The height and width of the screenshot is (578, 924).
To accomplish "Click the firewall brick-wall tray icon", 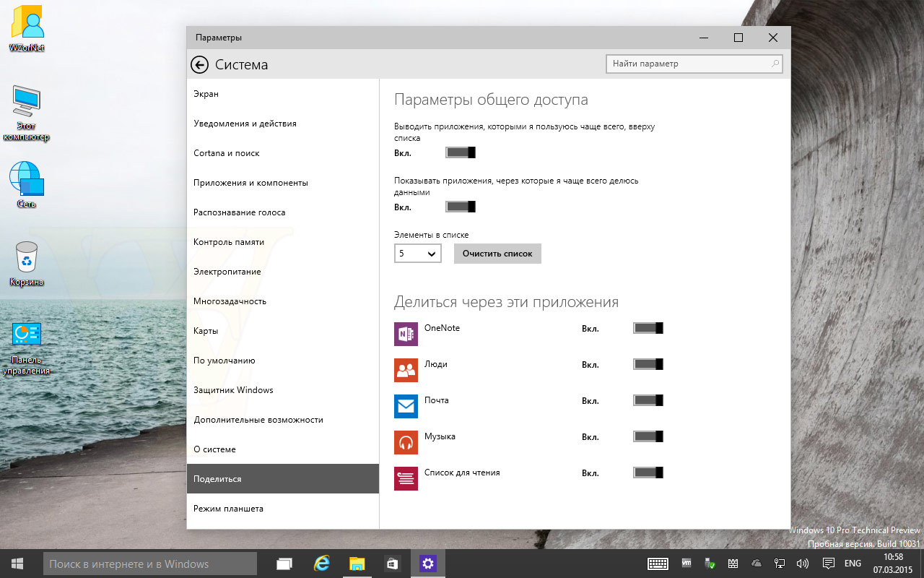I will tap(733, 564).
